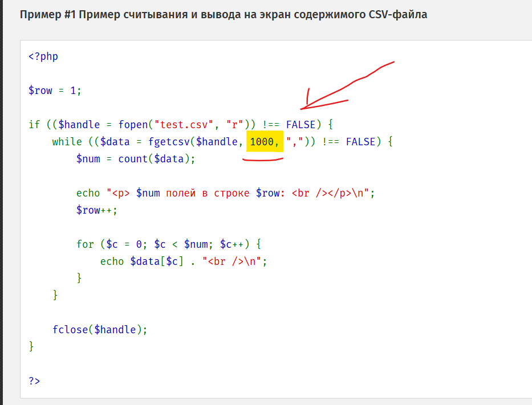Click the 'for ($c = 0; $c < $num; $c++)' line
Viewport: 532px width, 405px height.
coord(169,244)
